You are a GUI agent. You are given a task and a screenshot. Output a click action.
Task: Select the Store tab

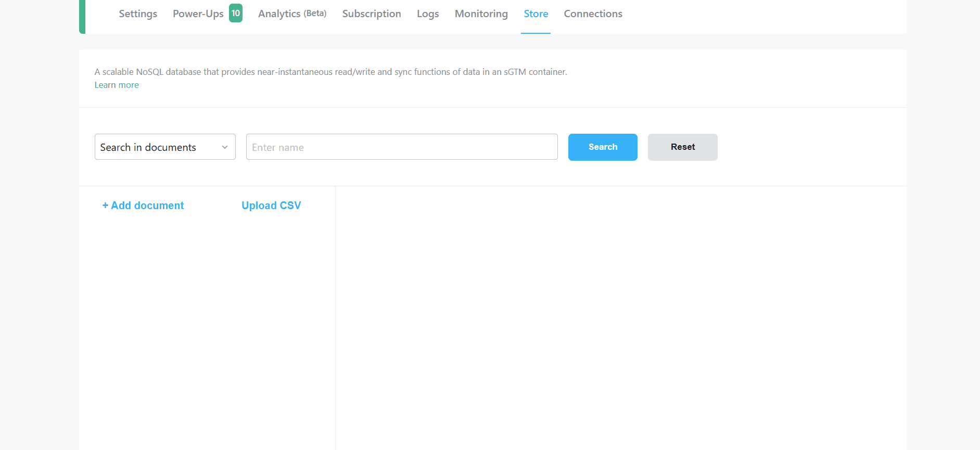click(536, 14)
